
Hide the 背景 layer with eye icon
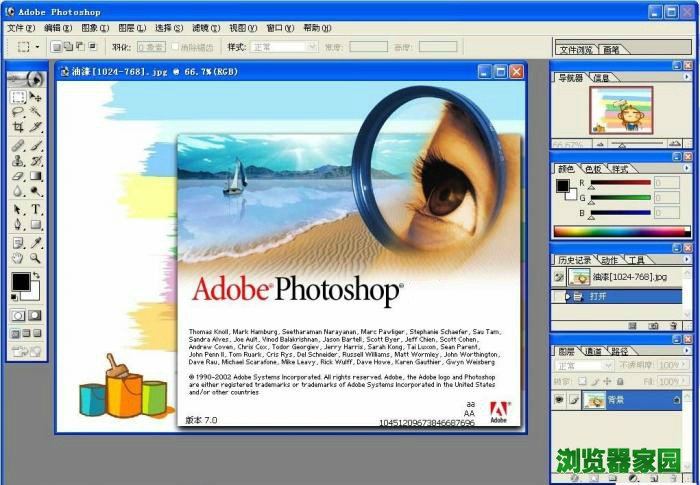pos(560,400)
